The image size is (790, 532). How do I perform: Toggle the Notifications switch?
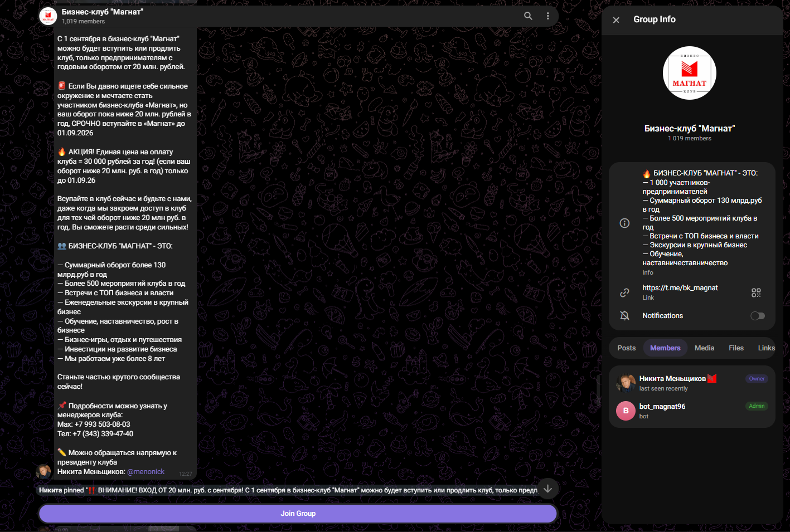tap(758, 316)
